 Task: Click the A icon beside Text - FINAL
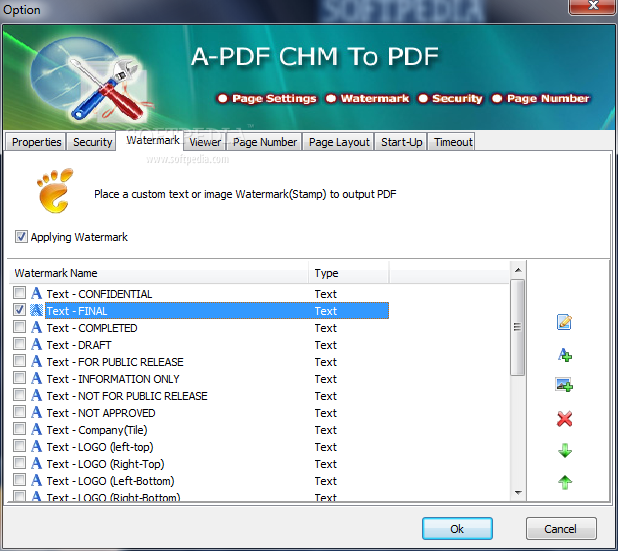point(36,310)
